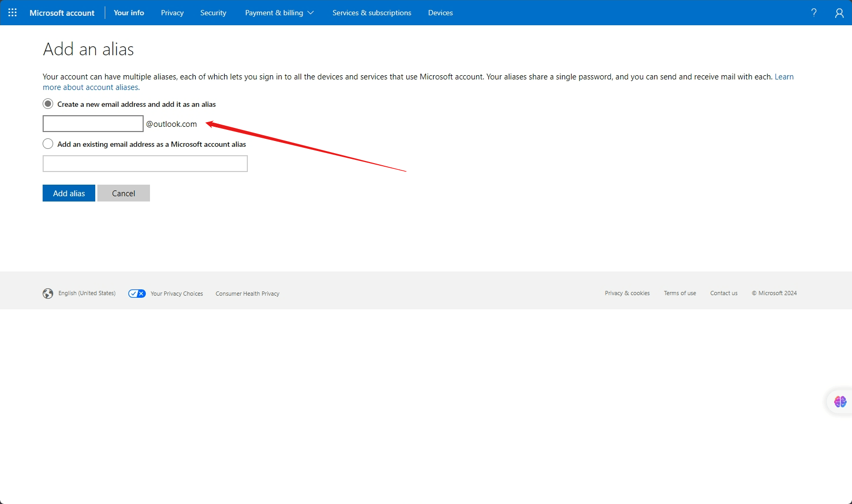852x504 pixels.
Task: Open Your Privacy Choices link
Action: (x=177, y=294)
